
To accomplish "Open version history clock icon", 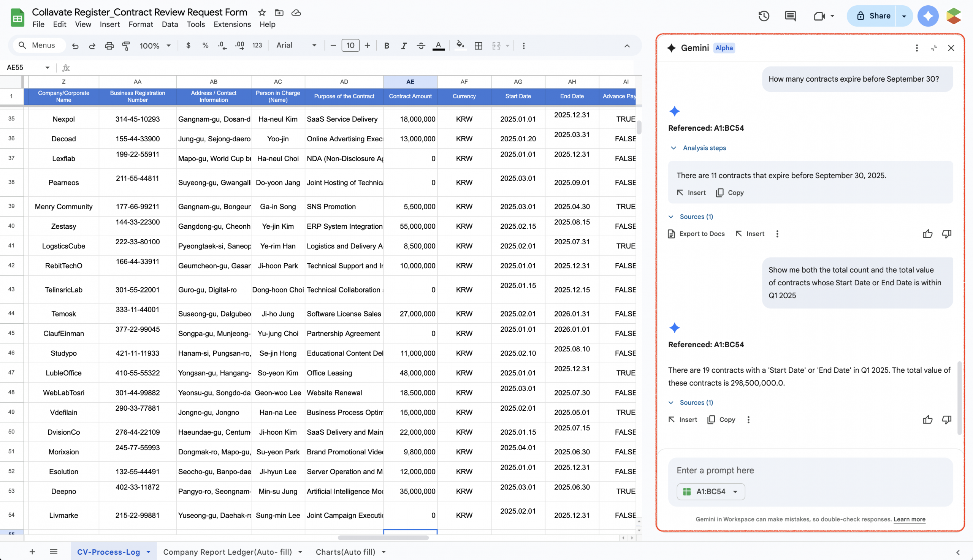I will (763, 16).
